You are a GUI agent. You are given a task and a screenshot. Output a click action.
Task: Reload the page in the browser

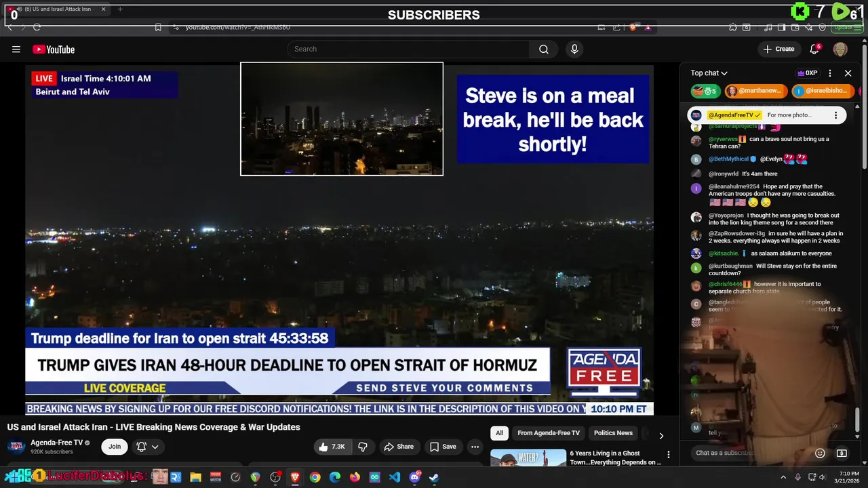(x=37, y=27)
